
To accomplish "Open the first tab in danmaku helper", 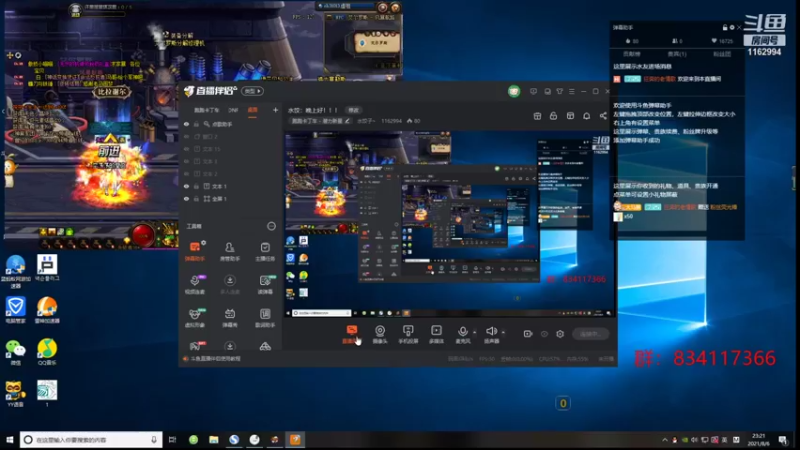I will pyautogui.click(x=632, y=54).
